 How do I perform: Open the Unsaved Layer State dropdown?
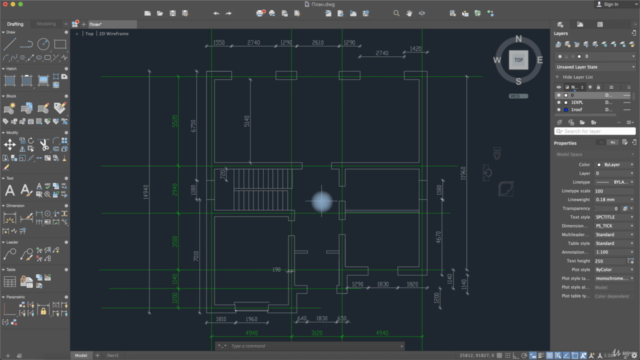(x=595, y=67)
